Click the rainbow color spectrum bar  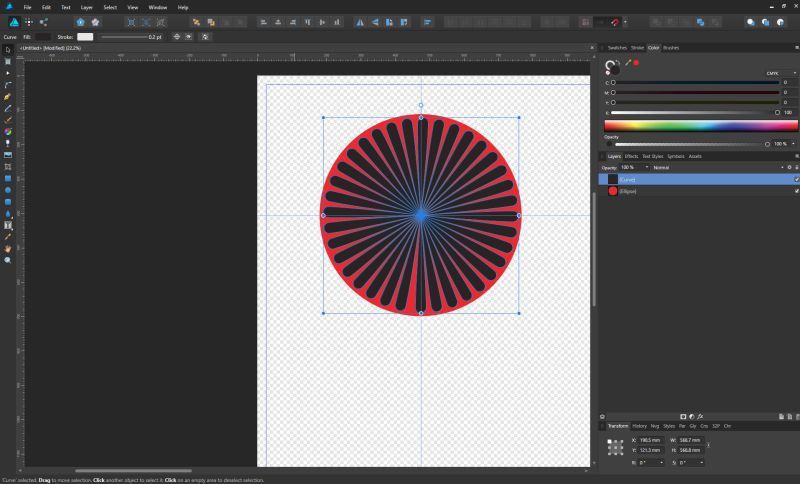701,125
